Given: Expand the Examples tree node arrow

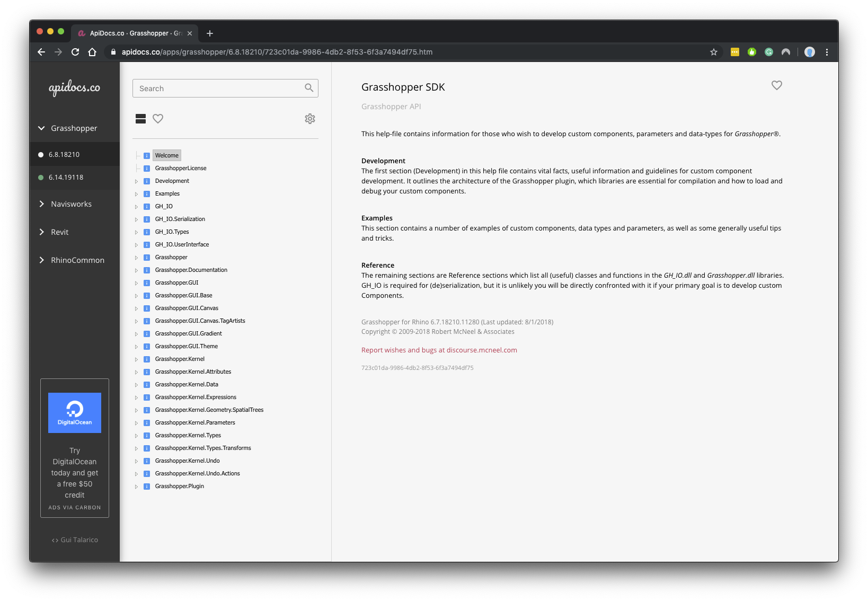Looking at the screenshot, I should pyautogui.click(x=136, y=194).
